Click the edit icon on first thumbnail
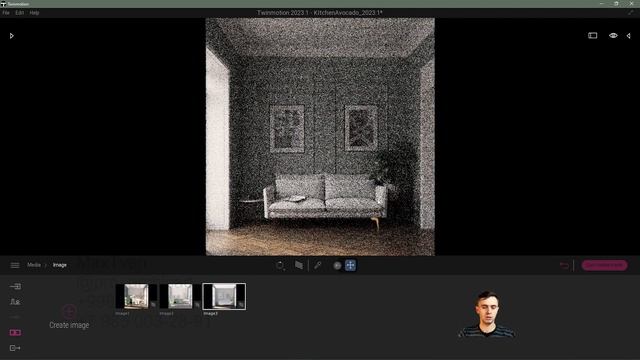Screen dimensions: 640x360 click(x=153, y=304)
